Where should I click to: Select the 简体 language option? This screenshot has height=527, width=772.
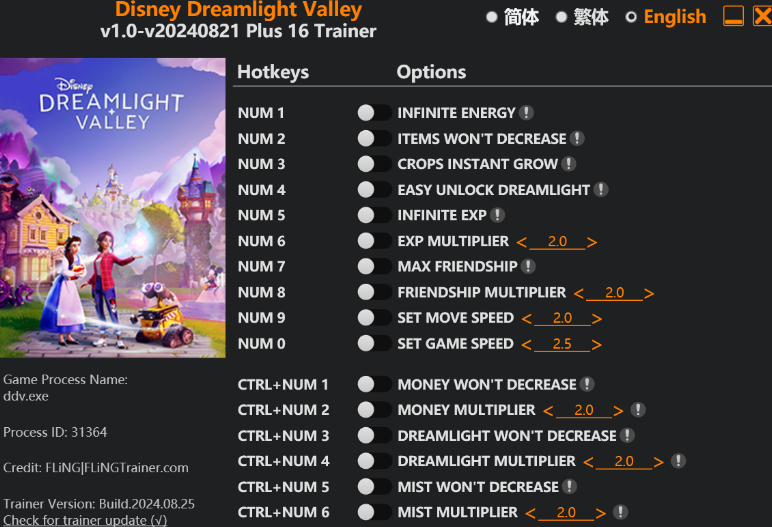pos(513,17)
